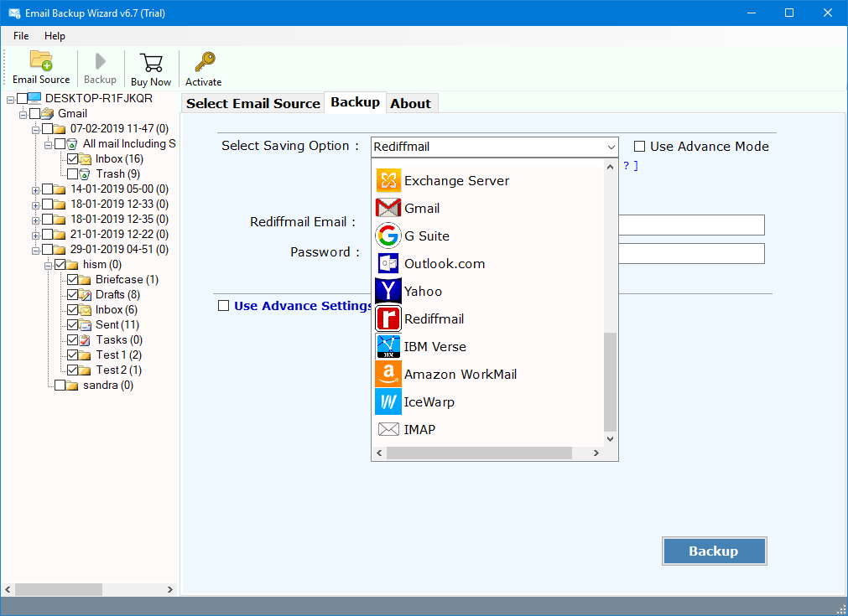Pick the G Suite Google icon
The image size is (848, 616).
pos(388,236)
